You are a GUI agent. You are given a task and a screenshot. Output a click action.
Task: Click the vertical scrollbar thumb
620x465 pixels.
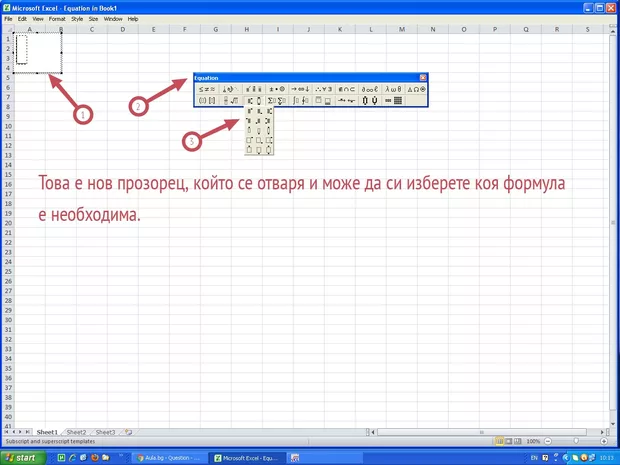tap(613, 223)
